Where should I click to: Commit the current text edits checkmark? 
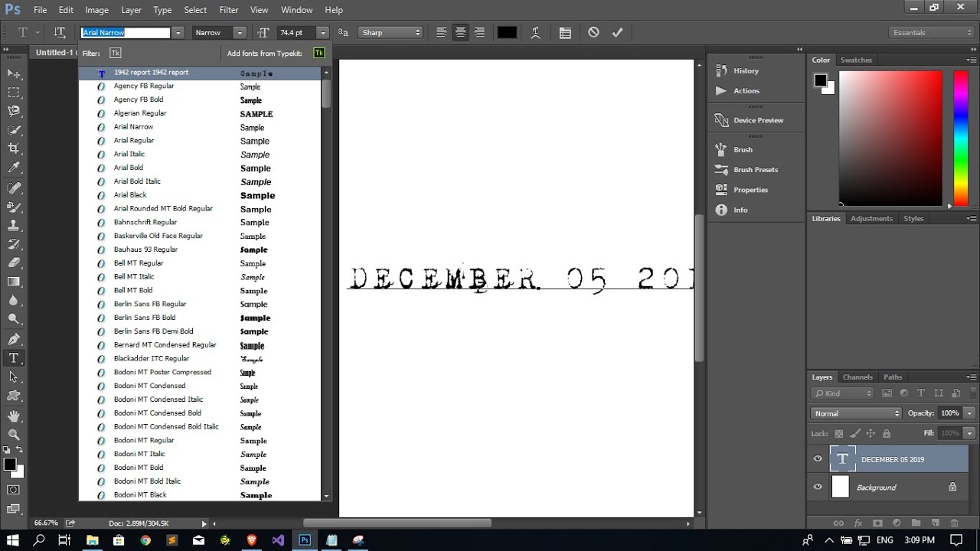[617, 32]
